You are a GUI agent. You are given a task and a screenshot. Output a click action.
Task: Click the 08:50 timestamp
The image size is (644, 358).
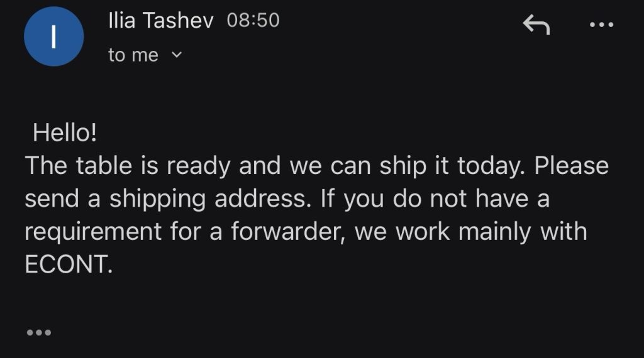tap(253, 21)
